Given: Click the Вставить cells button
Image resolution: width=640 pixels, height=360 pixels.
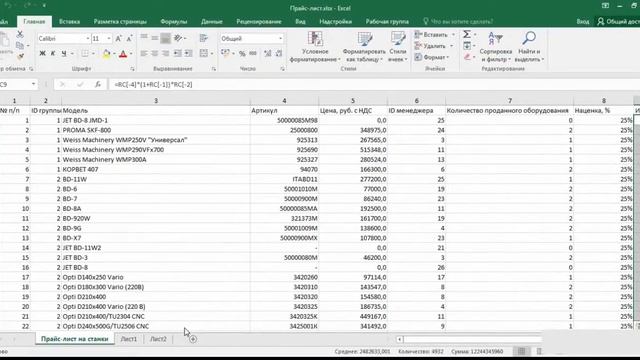Looking at the screenshot, I should point(434,35).
